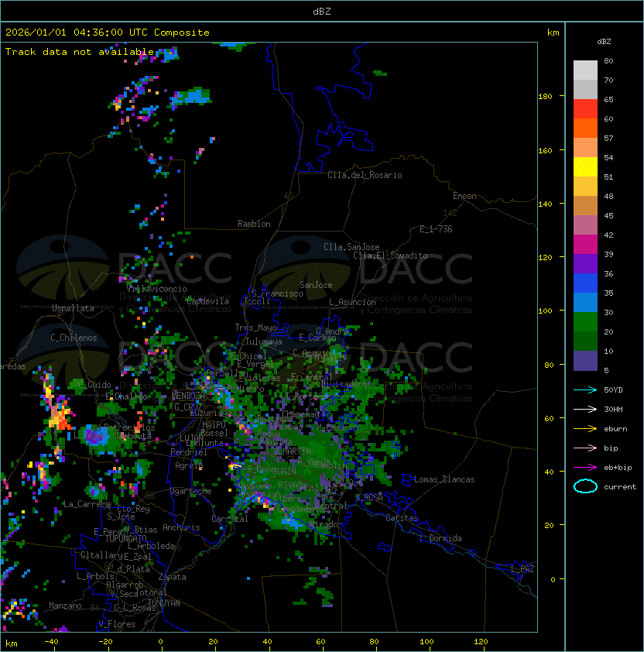
Task: Click the Uspallata map label
Action: click(x=73, y=308)
